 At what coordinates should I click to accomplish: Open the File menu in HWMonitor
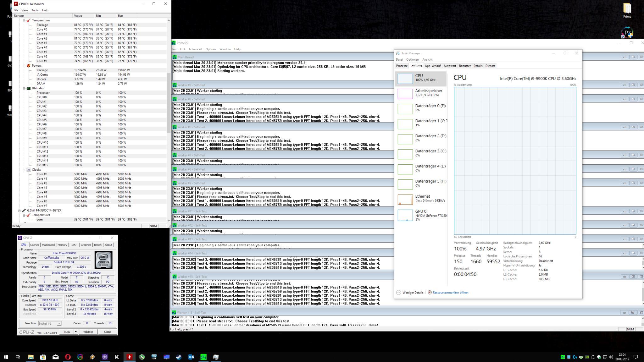(16, 10)
